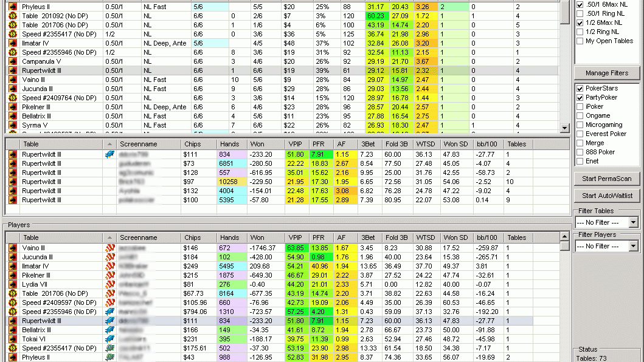
Task: Click the PokerStars icon for Speed #2409764 (No DP) row
Action: (13, 98)
